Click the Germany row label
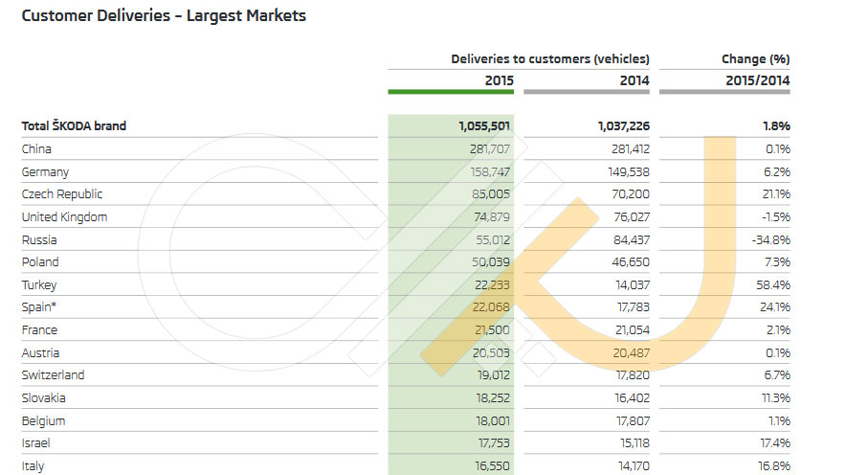 [x=45, y=171]
